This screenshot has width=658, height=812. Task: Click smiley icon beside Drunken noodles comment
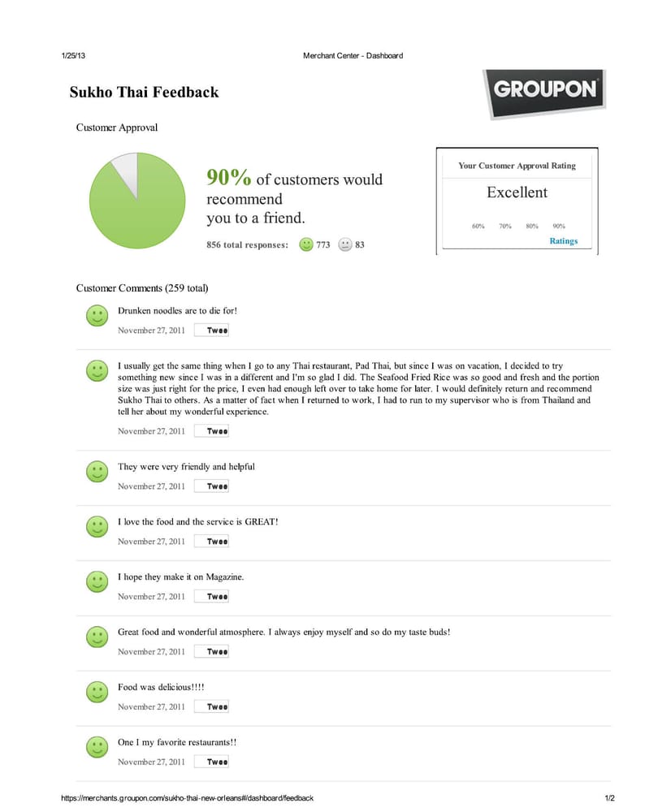click(97, 317)
